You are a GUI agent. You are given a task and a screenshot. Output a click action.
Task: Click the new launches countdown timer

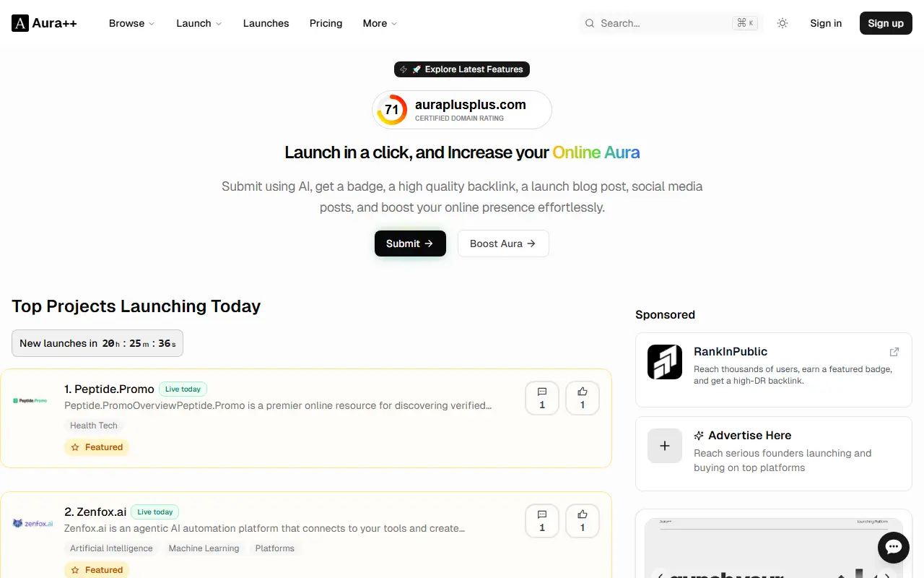(97, 343)
